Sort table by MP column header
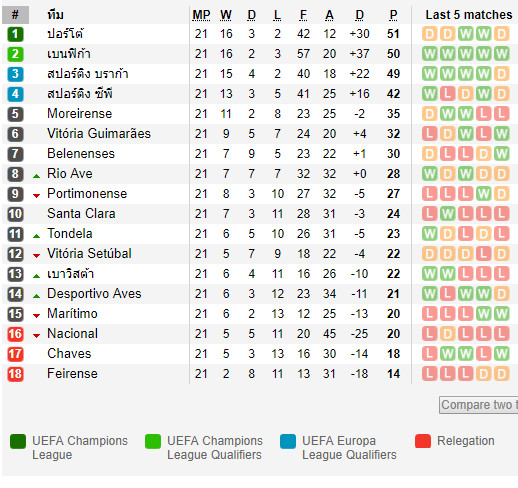 coord(201,15)
